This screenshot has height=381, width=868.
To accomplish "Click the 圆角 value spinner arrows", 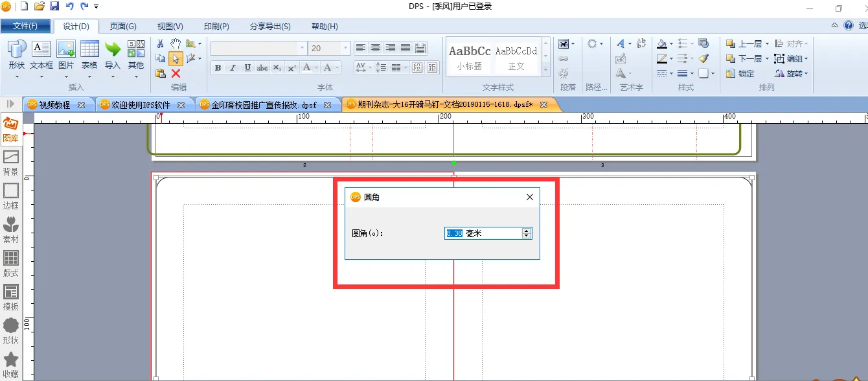I will (x=527, y=233).
